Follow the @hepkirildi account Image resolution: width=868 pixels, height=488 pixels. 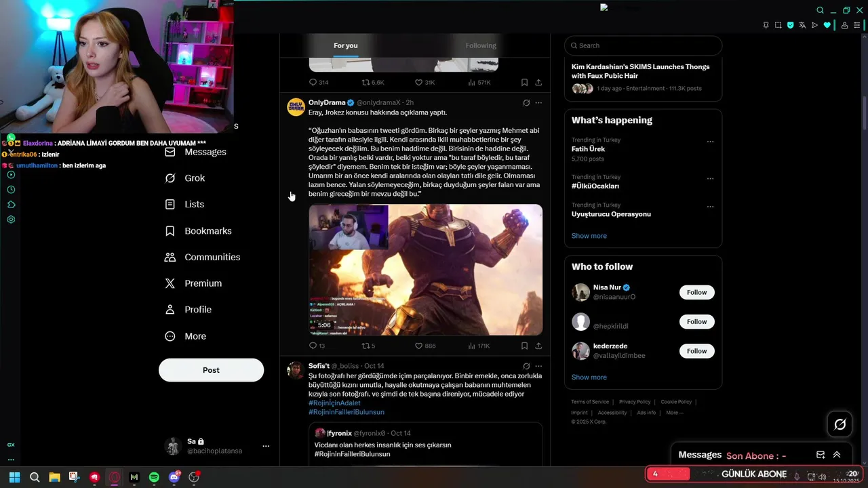696,321
